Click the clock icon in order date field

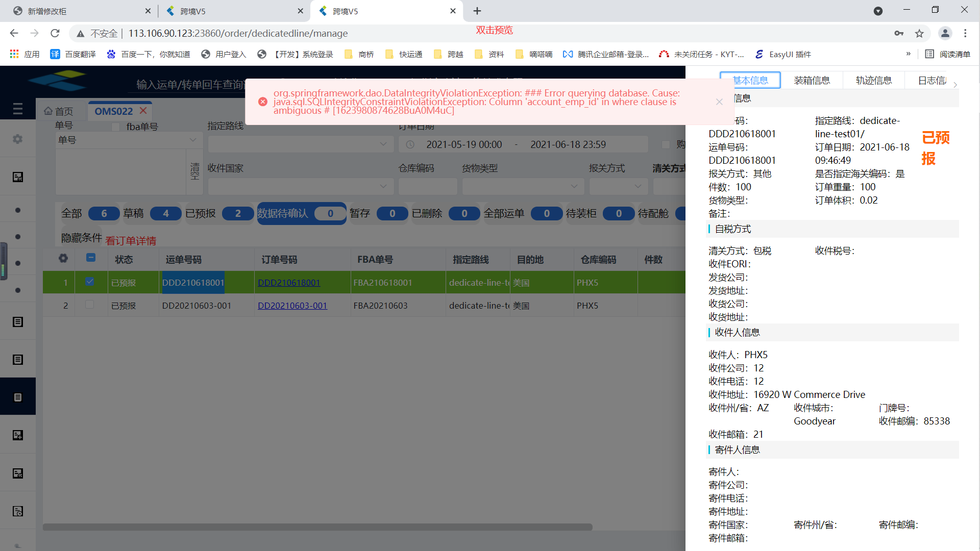click(410, 145)
